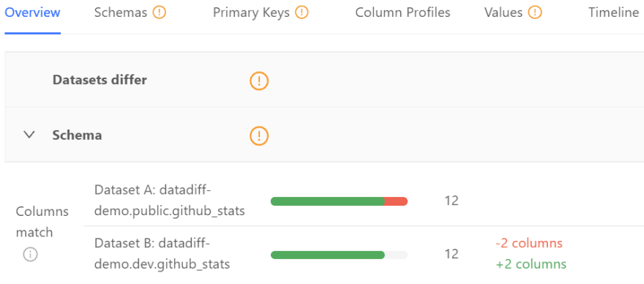Open the Primary Keys tab

251,12
